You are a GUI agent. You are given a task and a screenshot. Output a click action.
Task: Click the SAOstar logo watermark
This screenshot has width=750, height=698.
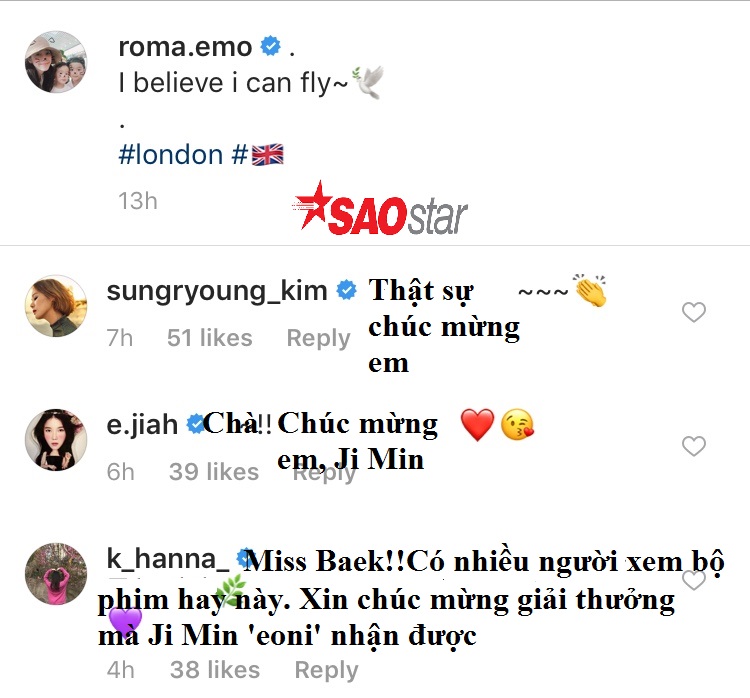tap(380, 209)
